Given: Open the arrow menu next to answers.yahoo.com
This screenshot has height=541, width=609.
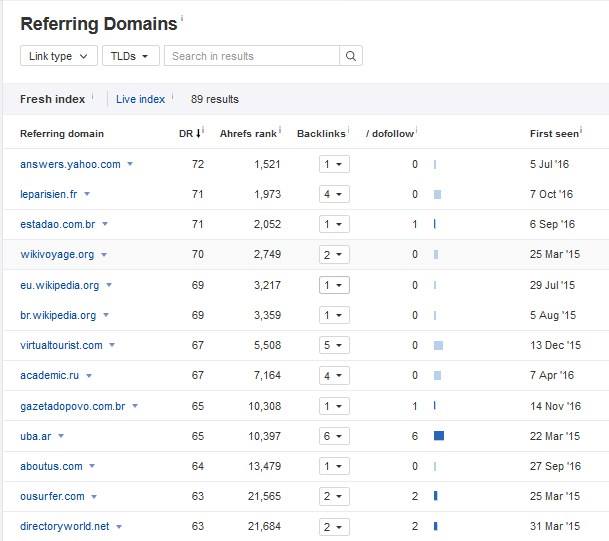Looking at the screenshot, I should [130, 164].
